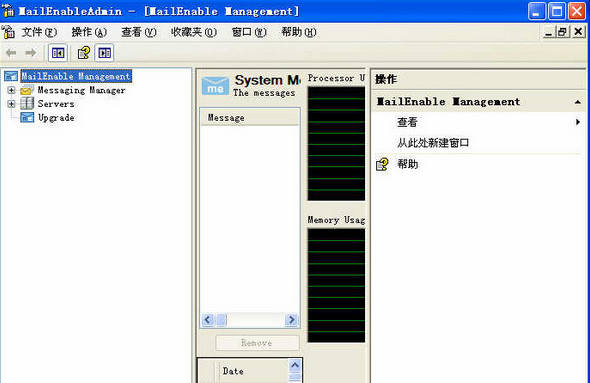Click the help icon in action pane
Viewport: 590px width, 383px height.
[x=382, y=164]
